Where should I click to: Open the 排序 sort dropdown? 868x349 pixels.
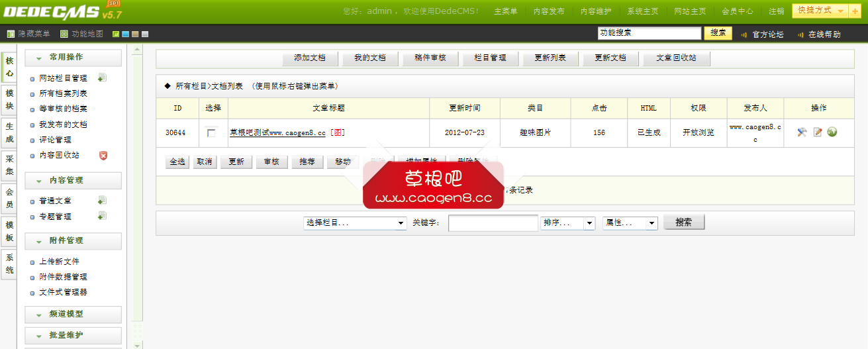[x=568, y=223]
